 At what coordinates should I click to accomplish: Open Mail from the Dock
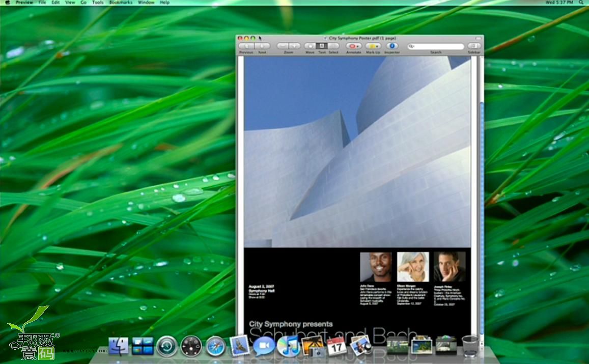pyautogui.click(x=240, y=346)
